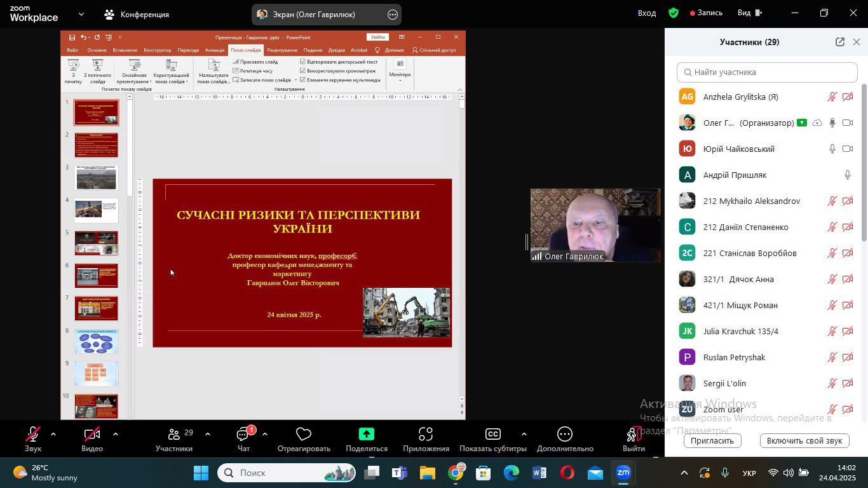Click the green encryption shield icon
The width and height of the screenshot is (868, 488).
[674, 13]
